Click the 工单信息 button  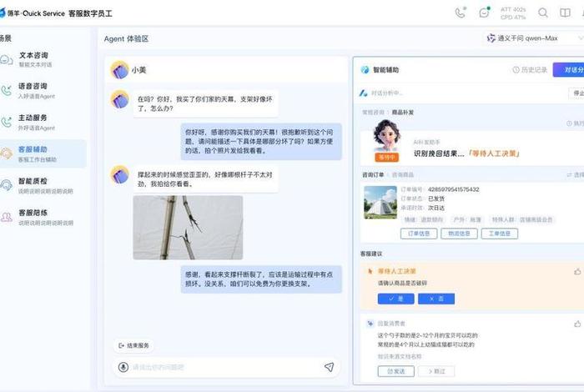click(x=500, y=234)
